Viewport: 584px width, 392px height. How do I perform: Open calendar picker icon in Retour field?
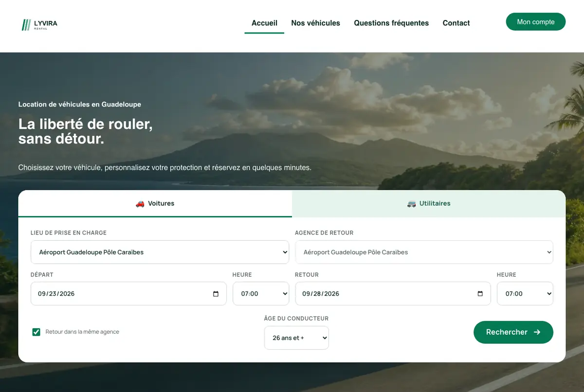[480, 294]
